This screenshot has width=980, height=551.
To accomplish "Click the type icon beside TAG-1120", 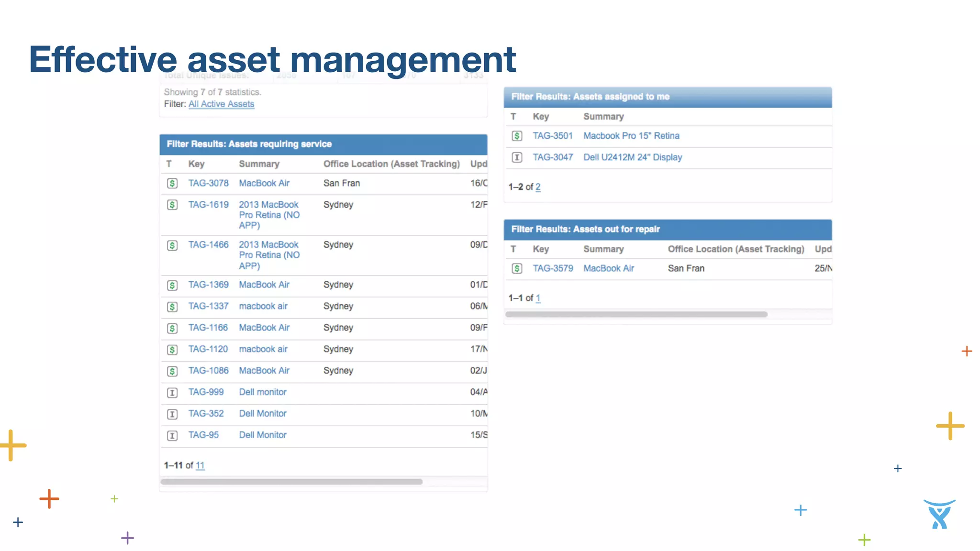I will [x=172, y=350].
